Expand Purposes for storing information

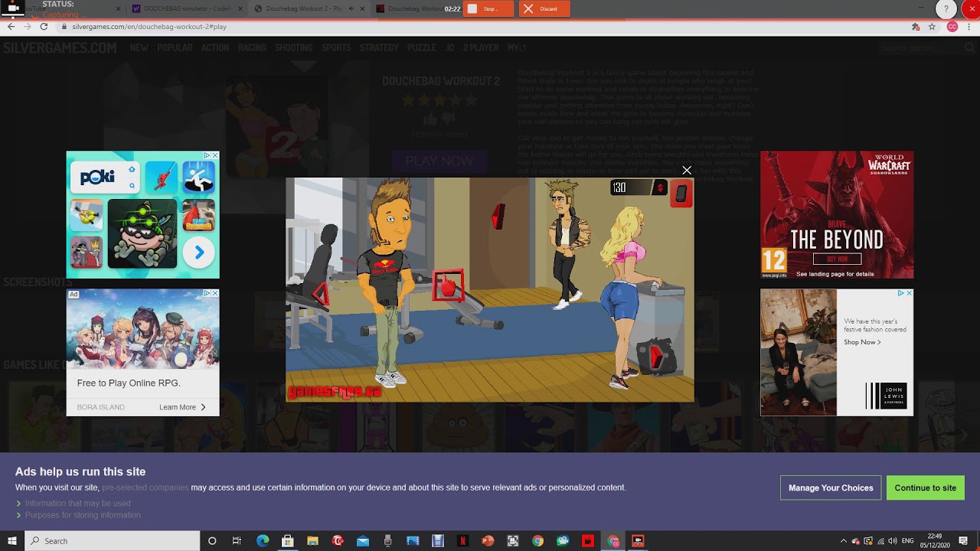[83, 515]
